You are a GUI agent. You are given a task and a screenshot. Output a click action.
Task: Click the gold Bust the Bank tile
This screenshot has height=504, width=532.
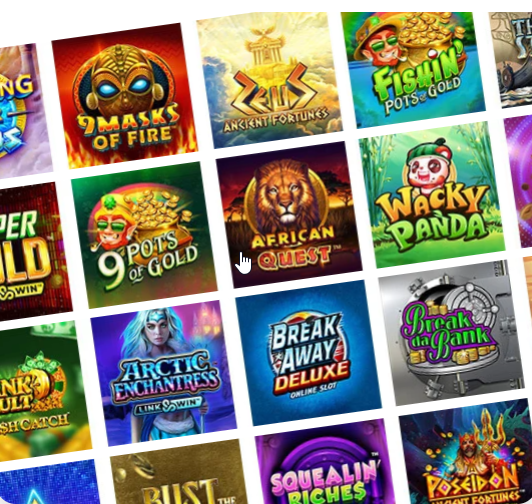click(x=180, y=472)
